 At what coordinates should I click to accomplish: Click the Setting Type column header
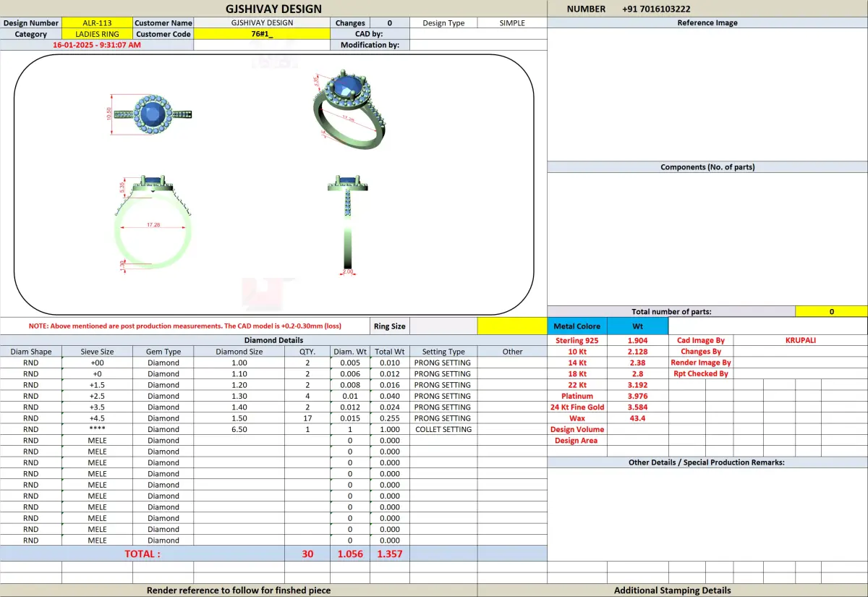click(x=443, y=352)
